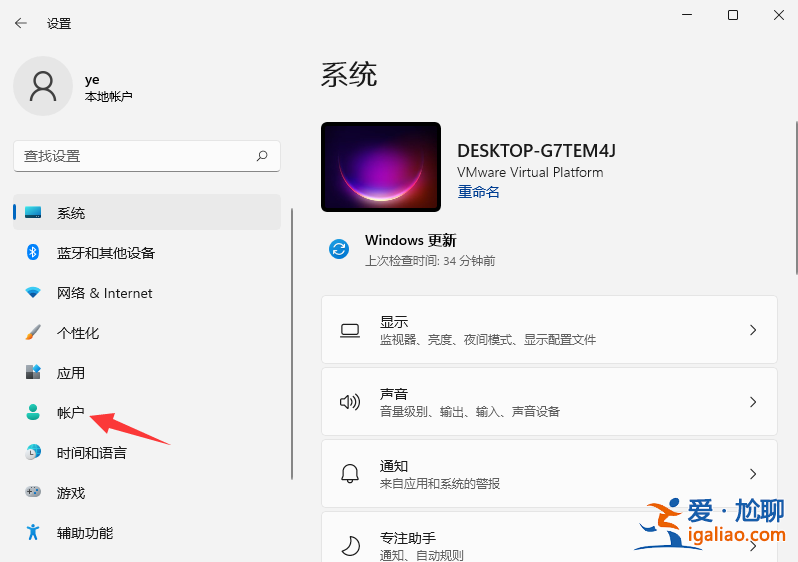Open the 通知 settings card
This screenshot has width=798, height=562.
(x=549, y=474)
